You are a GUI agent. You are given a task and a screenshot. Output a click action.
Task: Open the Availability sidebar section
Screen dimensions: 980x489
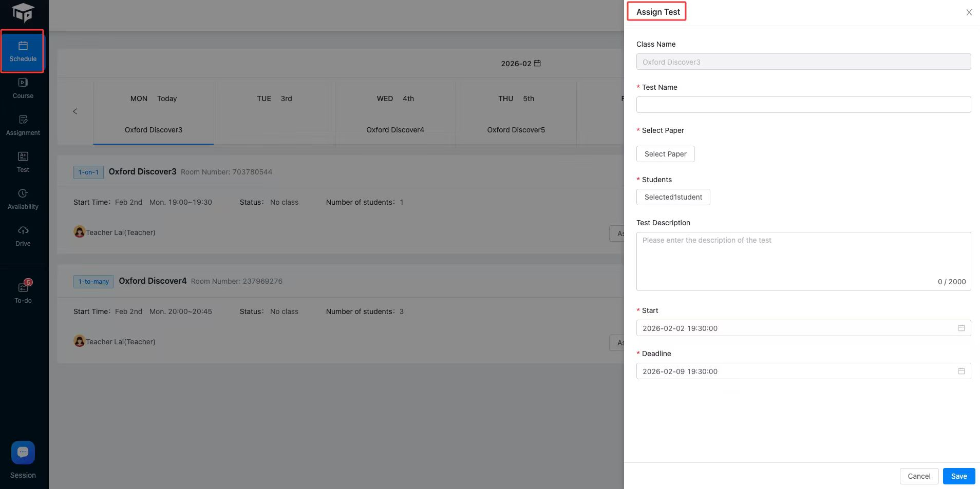[x=23, y=199]
